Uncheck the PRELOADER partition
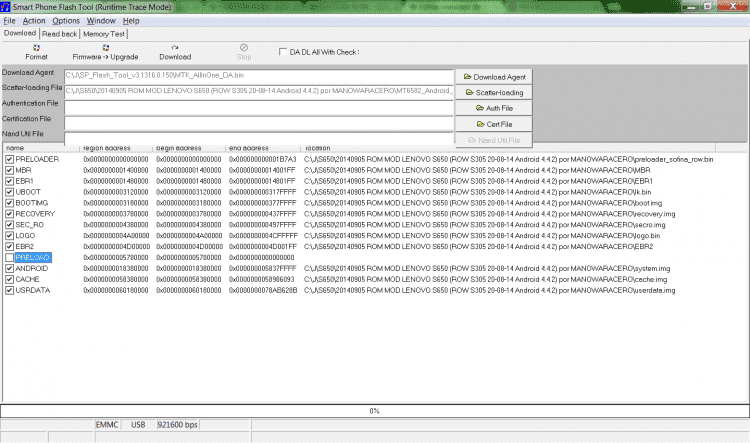Screen dimensions: 750x443 10,159
